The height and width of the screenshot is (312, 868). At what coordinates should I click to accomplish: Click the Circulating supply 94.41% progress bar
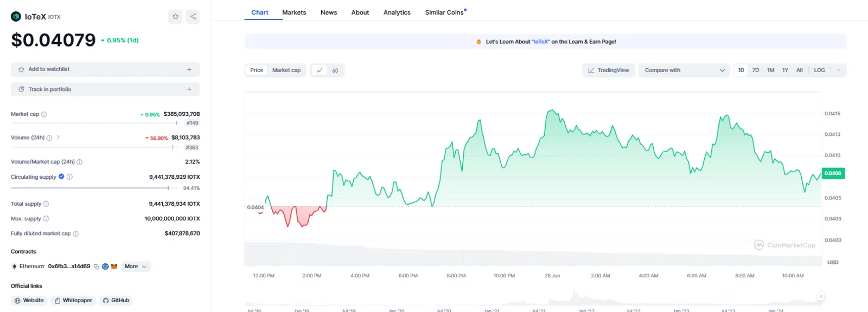(94, 188)
